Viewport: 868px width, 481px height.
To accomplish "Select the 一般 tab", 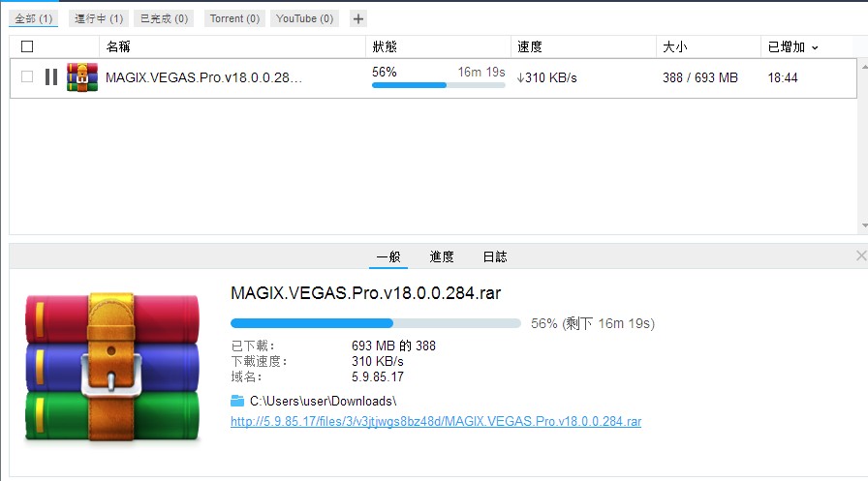I will coord(388,256).
